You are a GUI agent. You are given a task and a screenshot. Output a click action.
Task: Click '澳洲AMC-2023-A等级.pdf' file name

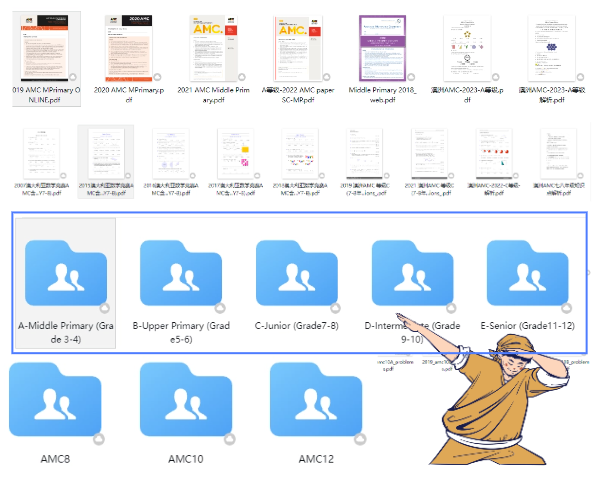(x=467, y=95)
